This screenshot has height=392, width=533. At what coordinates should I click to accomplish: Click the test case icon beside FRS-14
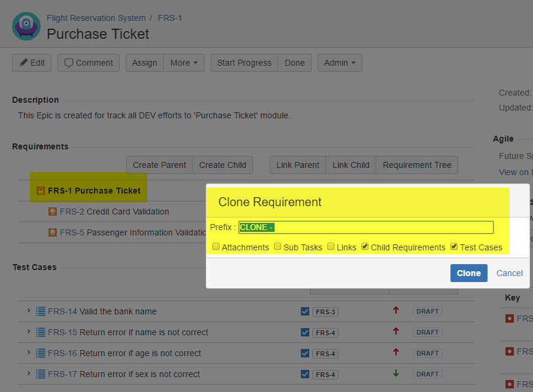click(x=41, y=311)
